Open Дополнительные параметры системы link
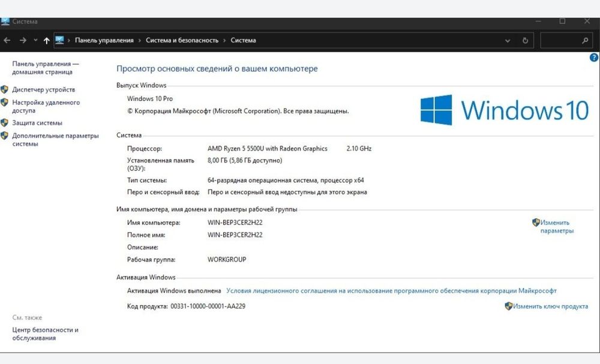600x364 pixels. point(55,140)
